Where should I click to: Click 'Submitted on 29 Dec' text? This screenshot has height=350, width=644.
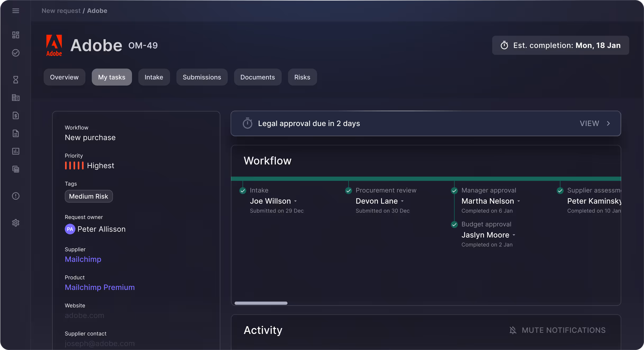coord(277,211)
